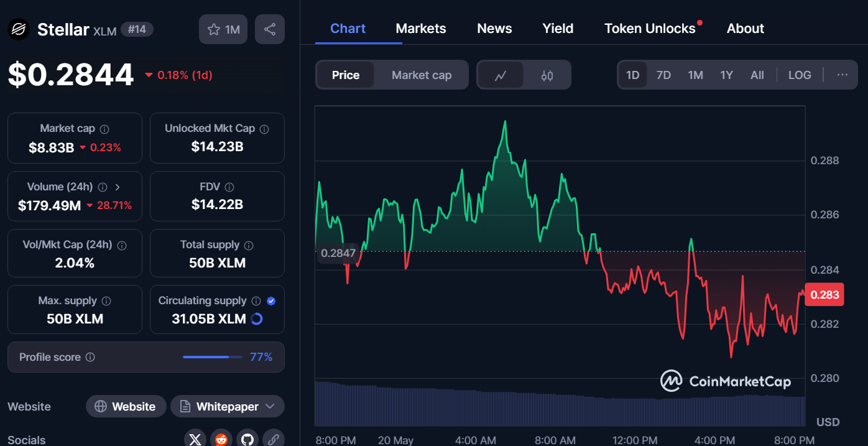This screenshot has width=868, height=446.
Task: Click the 0.283 current price label
Action: [824, 295]
